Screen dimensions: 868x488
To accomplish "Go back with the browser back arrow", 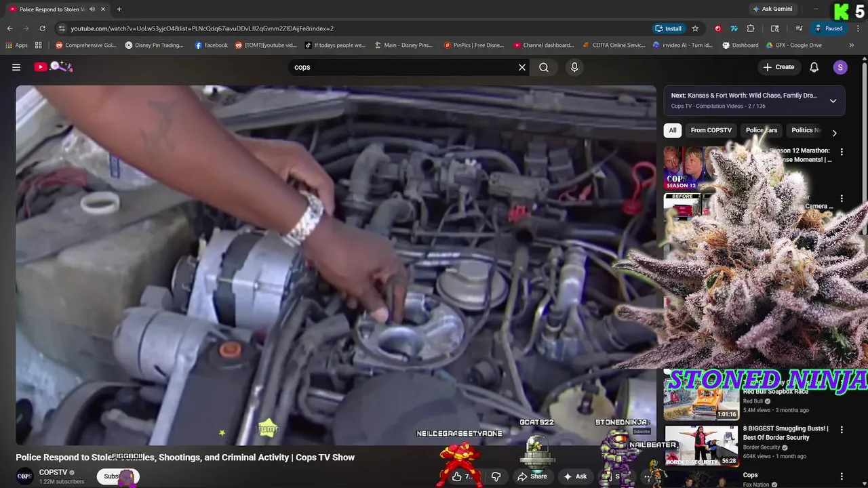I will pos(9,28).
